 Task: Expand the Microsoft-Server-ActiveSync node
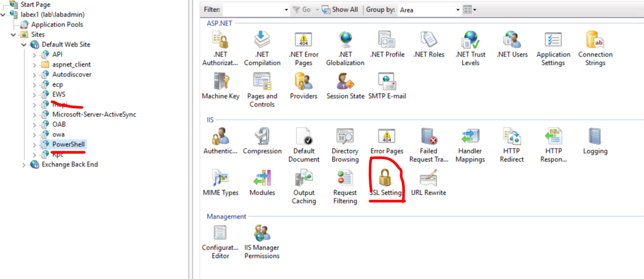34,114
